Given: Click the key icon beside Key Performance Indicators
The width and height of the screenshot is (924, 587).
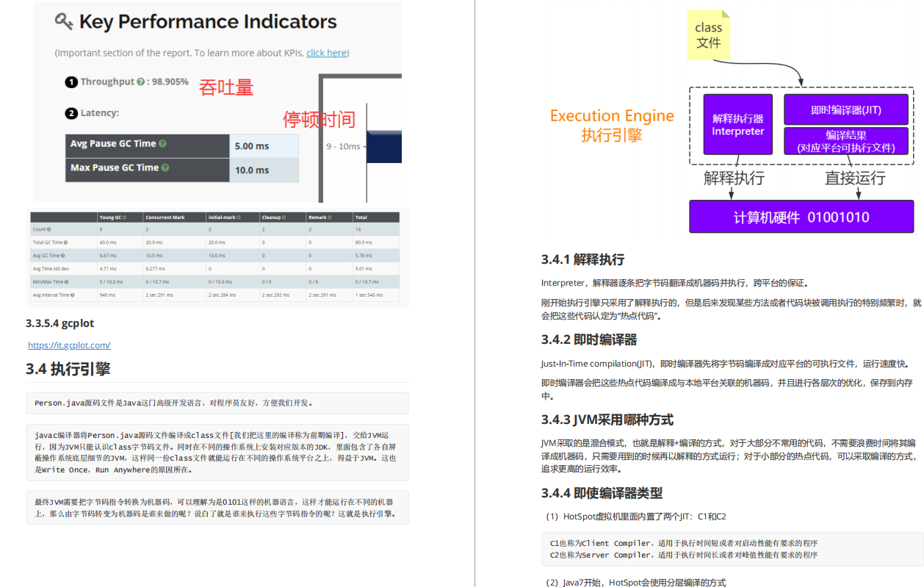Looking at the screenshot, I should (x=64, y=22).
